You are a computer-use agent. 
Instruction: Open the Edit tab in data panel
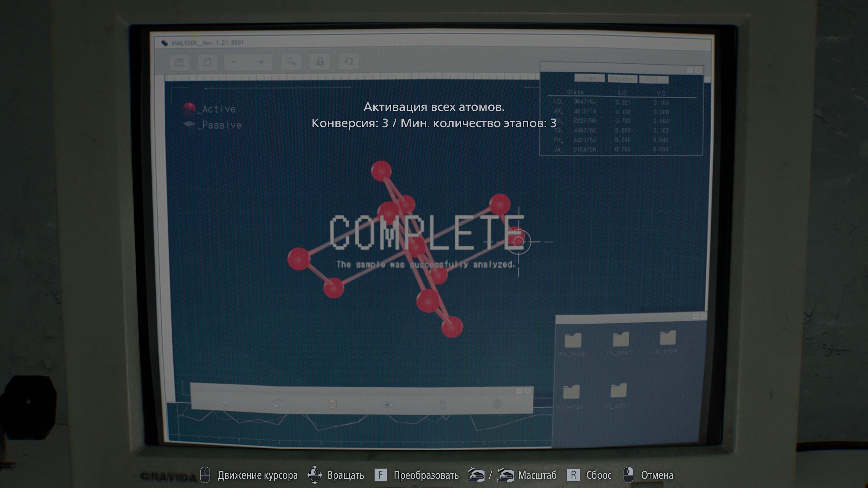[x=653, y=80]
